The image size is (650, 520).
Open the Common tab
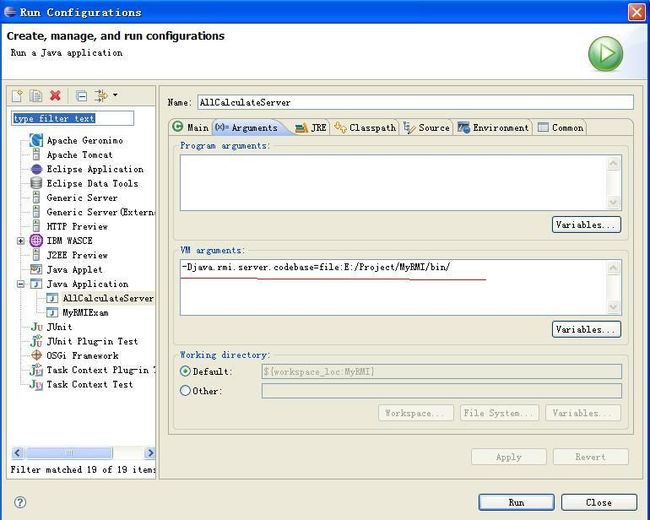560,128
